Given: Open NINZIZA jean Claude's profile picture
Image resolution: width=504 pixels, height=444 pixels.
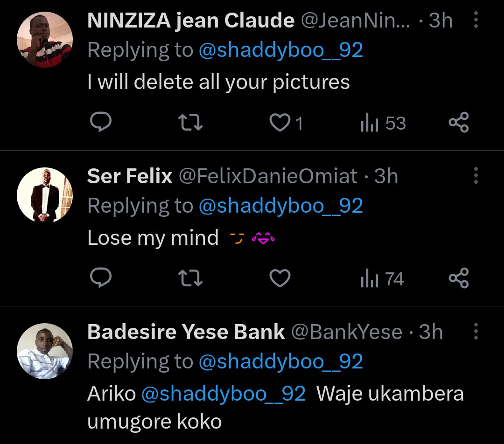Looking at the screenshot, I should point(45,40).
